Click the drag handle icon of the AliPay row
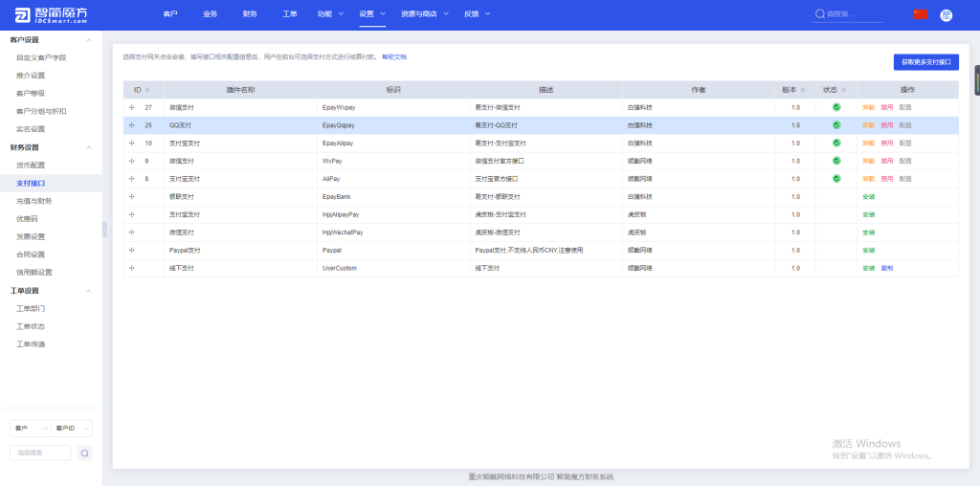The width and height of the screenshot is (980, 486). [132, 179]
